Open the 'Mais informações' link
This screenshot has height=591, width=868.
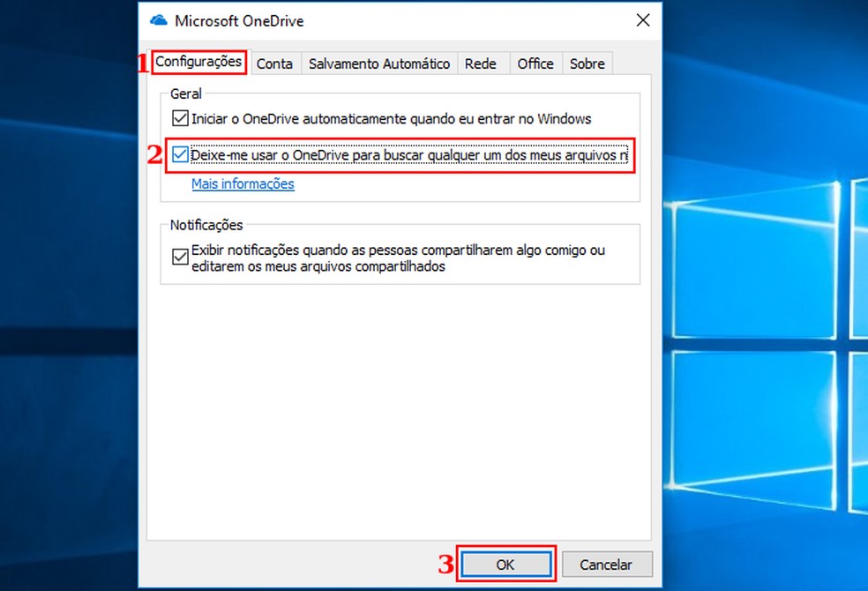tap(242, 183)
